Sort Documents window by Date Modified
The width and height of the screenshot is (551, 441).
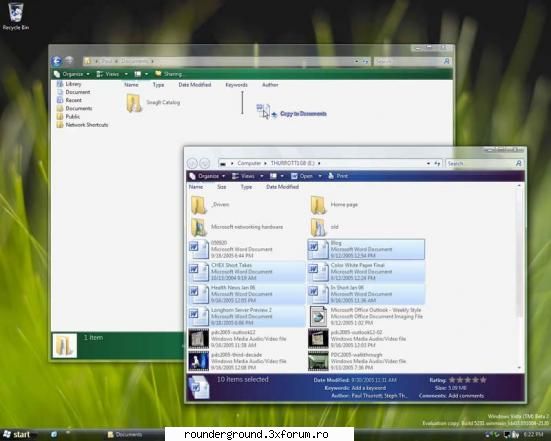pos(195,85)
